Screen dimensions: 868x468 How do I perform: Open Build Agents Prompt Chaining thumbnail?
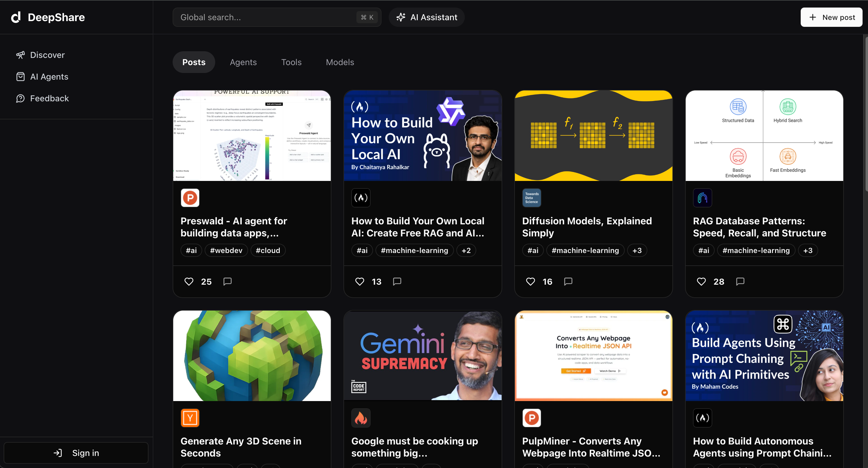pos(764,356)
